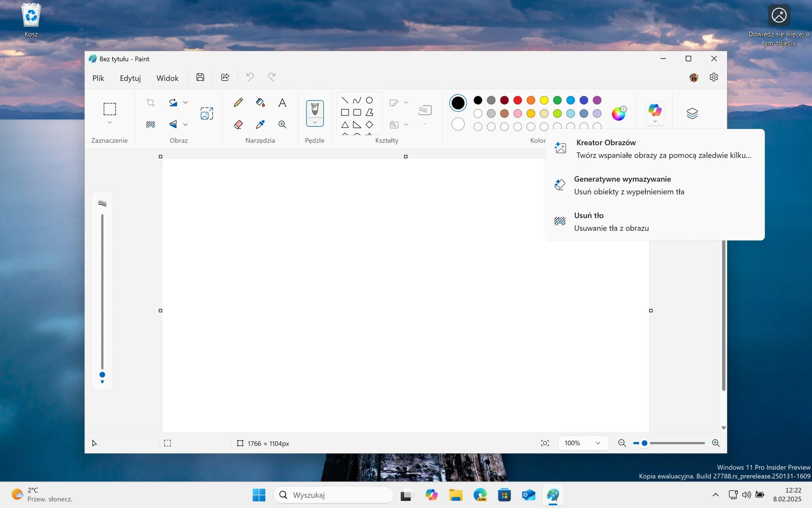Pick the yellow color swatch
Screen dimensions: 812x508
[x=544, y=100]
